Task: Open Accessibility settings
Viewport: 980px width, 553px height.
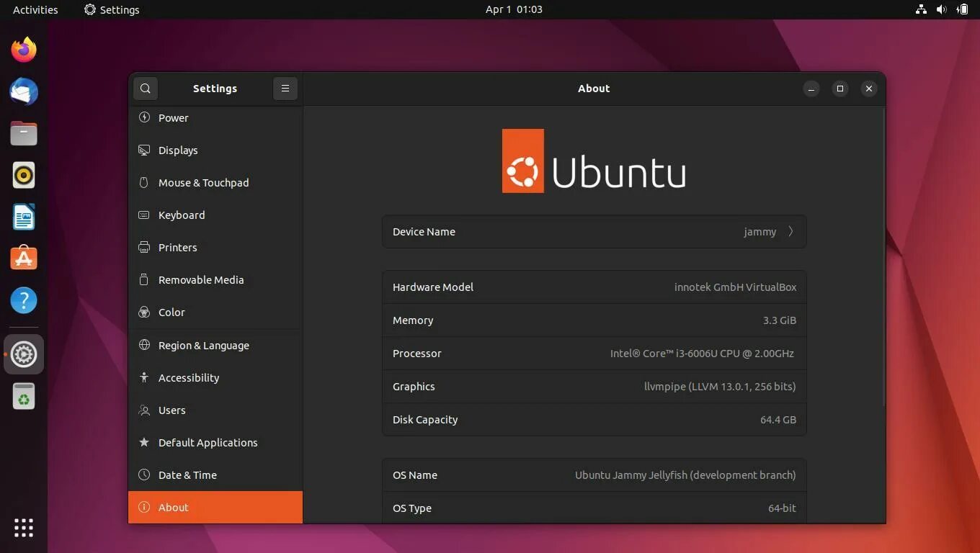Action: 215,377
